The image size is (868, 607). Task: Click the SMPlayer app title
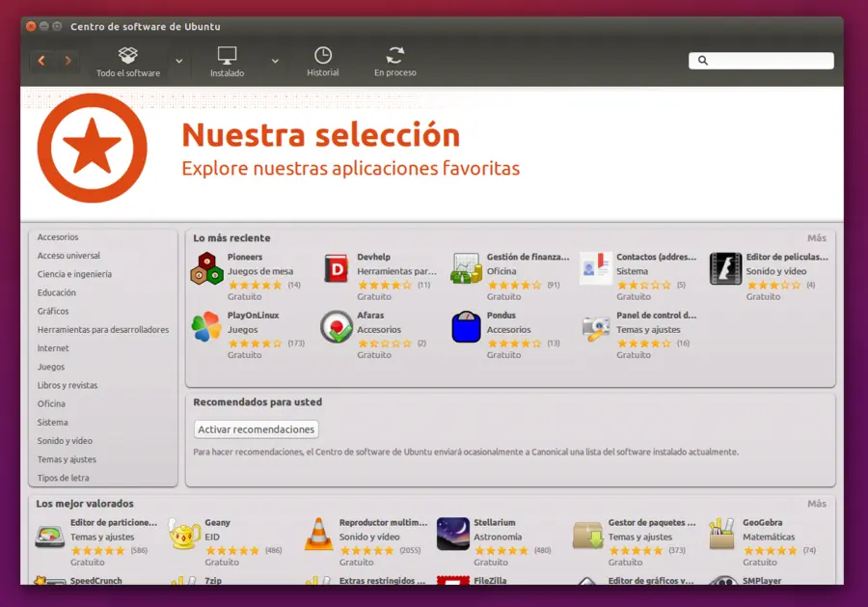762,580
